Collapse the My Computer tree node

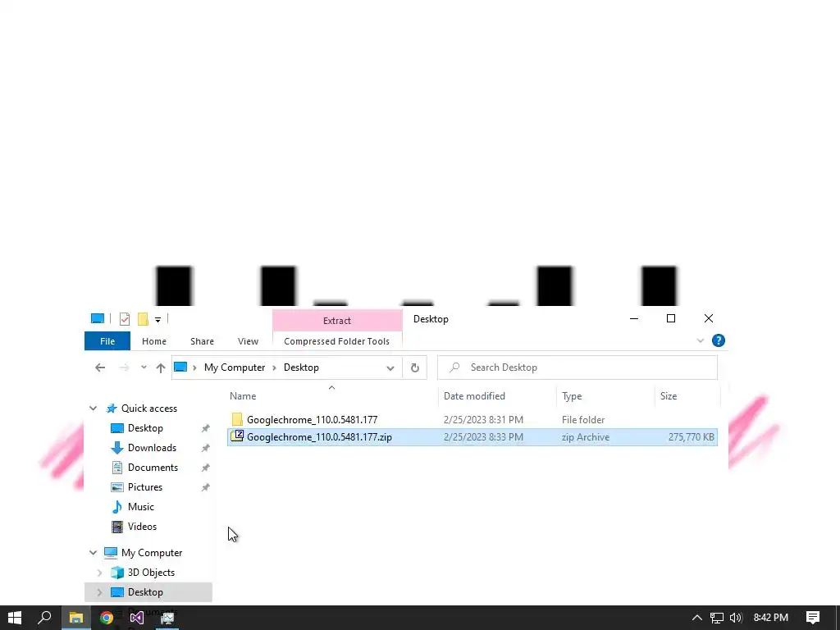[x=94, y=552]
